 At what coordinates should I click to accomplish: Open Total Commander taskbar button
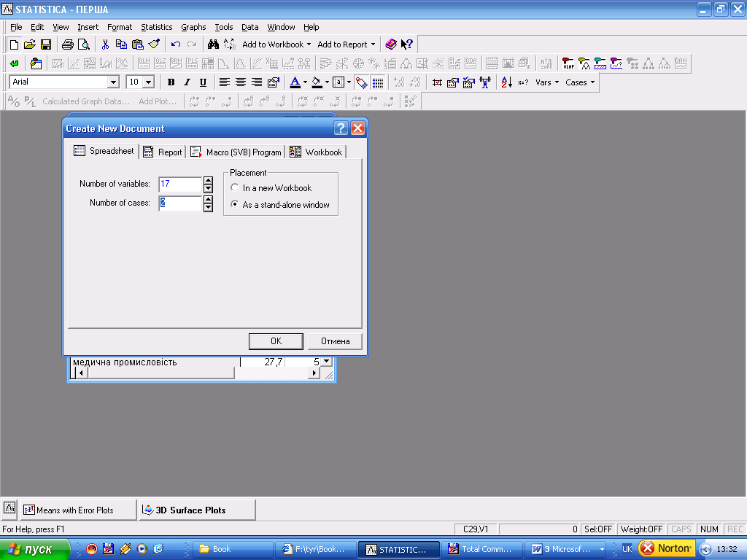481,549
